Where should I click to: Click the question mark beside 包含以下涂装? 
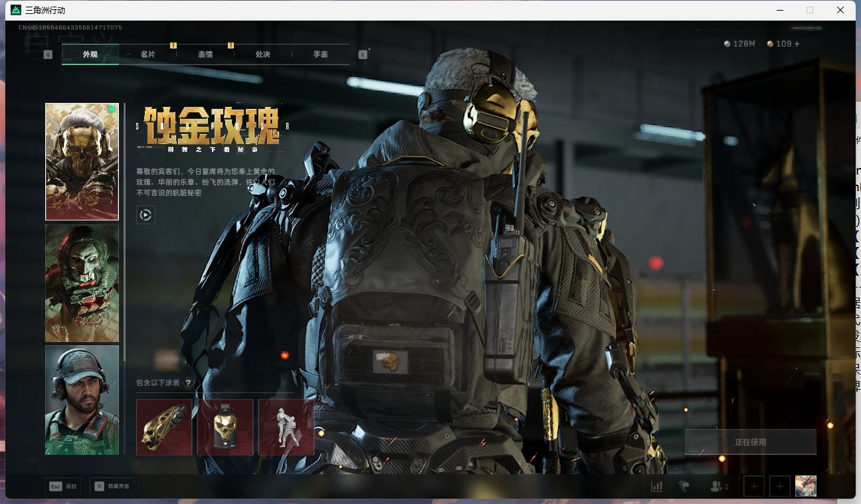point(189,383)
